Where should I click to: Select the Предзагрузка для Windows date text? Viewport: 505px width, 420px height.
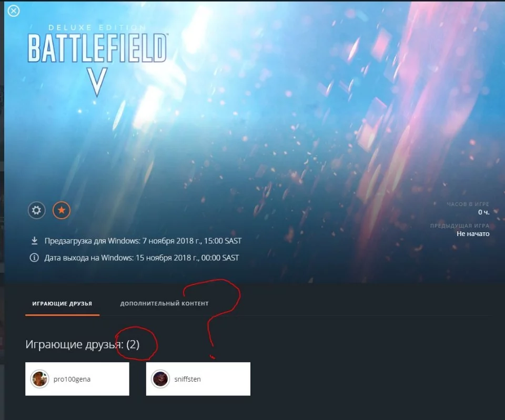[x=143, y=241]
